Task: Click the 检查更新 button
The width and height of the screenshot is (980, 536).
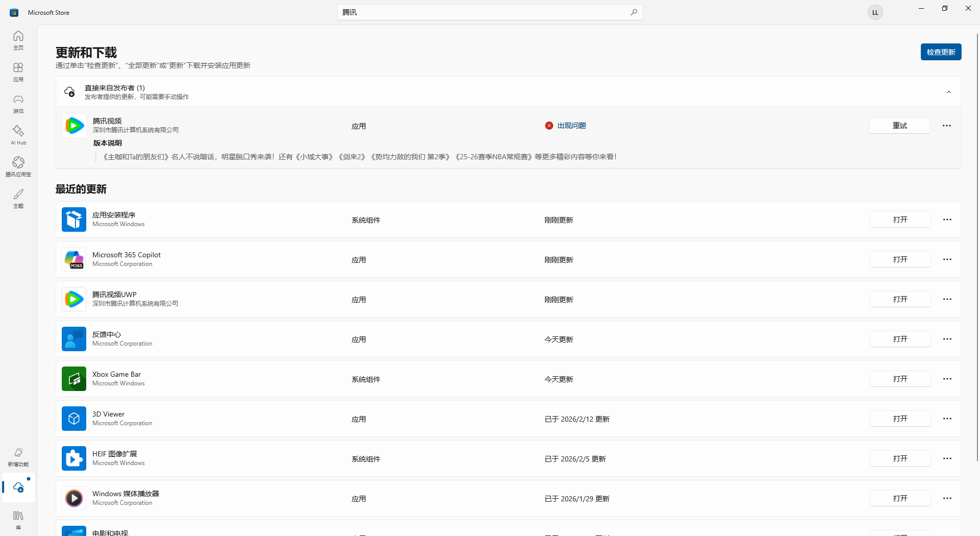Action: click(x=941, y=52)
